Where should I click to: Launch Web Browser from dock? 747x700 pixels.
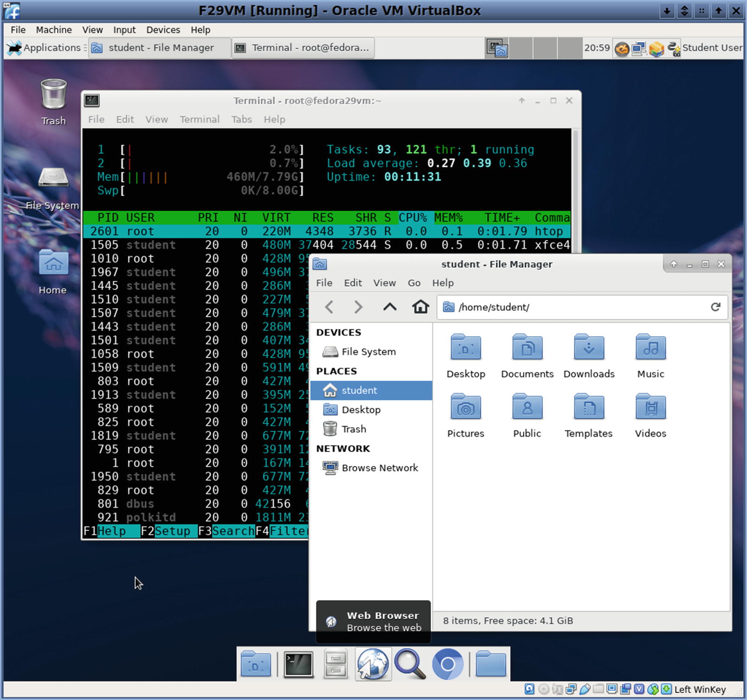[x=372, y=663]
